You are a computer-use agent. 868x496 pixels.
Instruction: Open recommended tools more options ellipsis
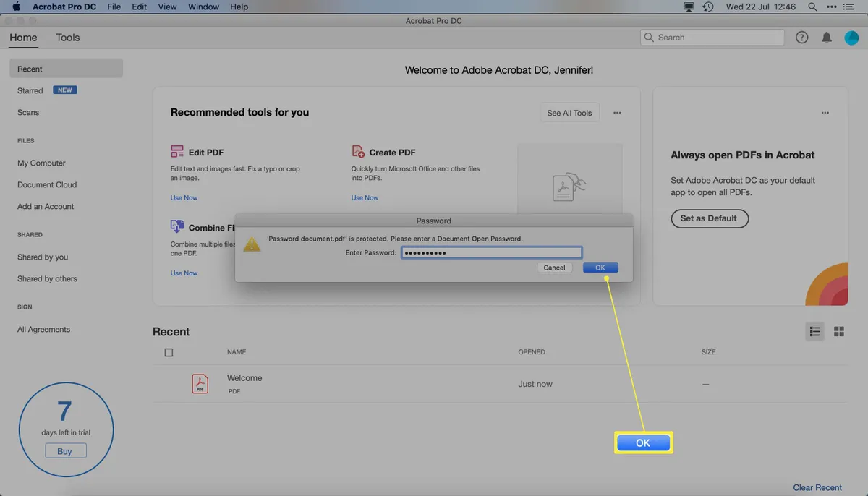(617, 113)
